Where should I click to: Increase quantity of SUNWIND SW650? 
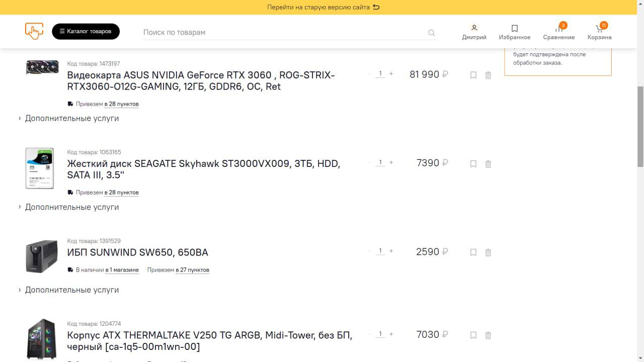[391, 251]
